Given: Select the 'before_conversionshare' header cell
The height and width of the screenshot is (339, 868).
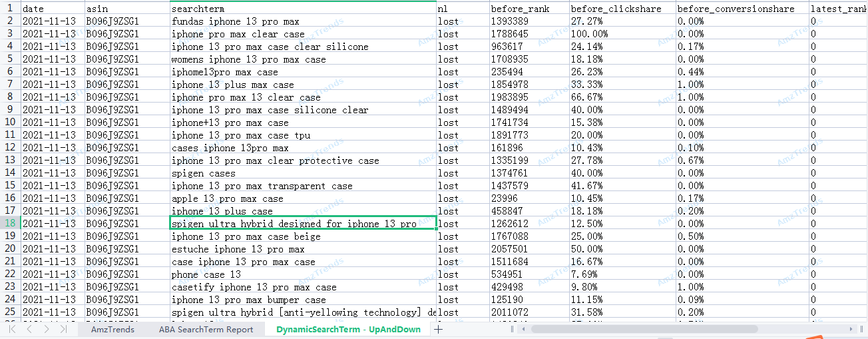Looking at the screenshot, I should 742,9.
